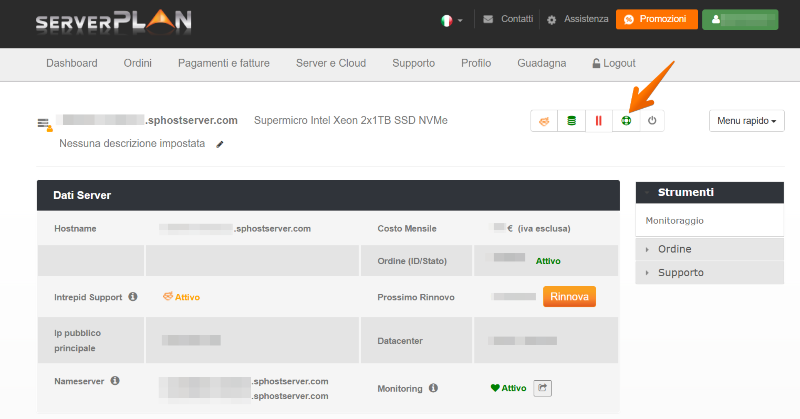Open the Menu rapido dropdown

pyautogui.click(x=747, y=120)
